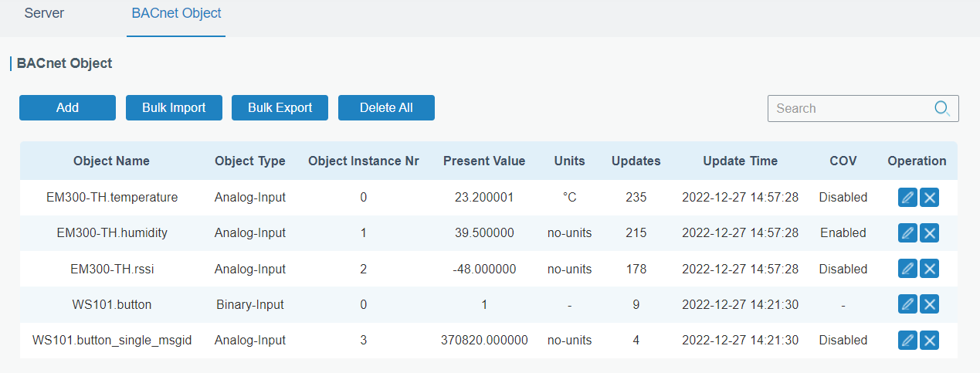The image size is (980, 373).
Task: Edit the EM300-TH.humidity object
Action: tap(907, 233)
